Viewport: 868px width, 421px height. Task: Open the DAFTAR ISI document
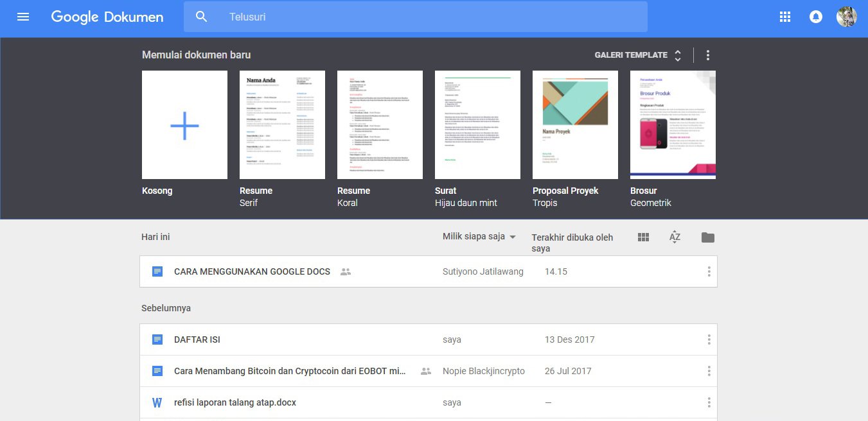(197, 339)
